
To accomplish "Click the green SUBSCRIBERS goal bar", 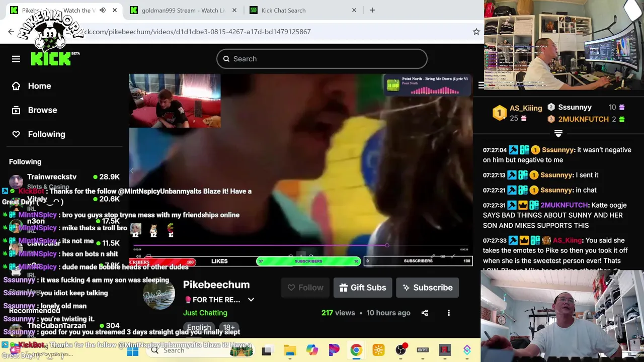I will pyautogui.click(x=308, y=261).
